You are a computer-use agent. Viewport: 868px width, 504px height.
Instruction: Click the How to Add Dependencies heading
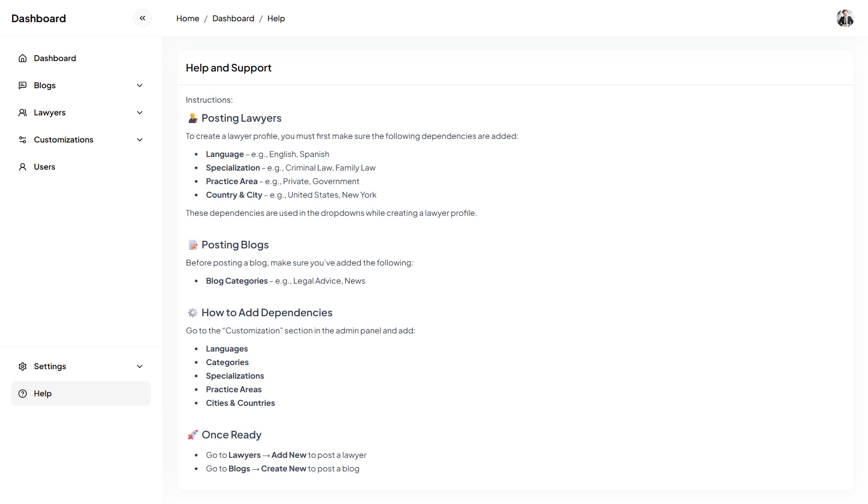(267, 313)
